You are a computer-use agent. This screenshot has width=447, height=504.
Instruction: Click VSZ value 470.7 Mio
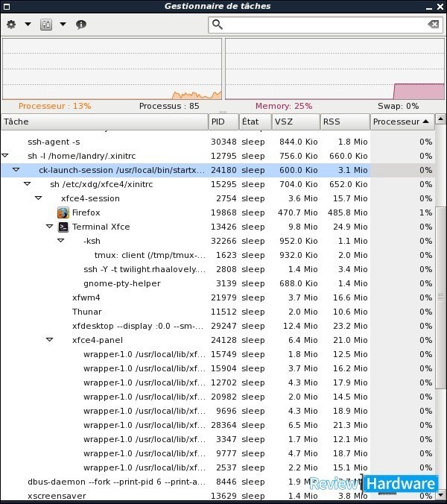[298, 212]
